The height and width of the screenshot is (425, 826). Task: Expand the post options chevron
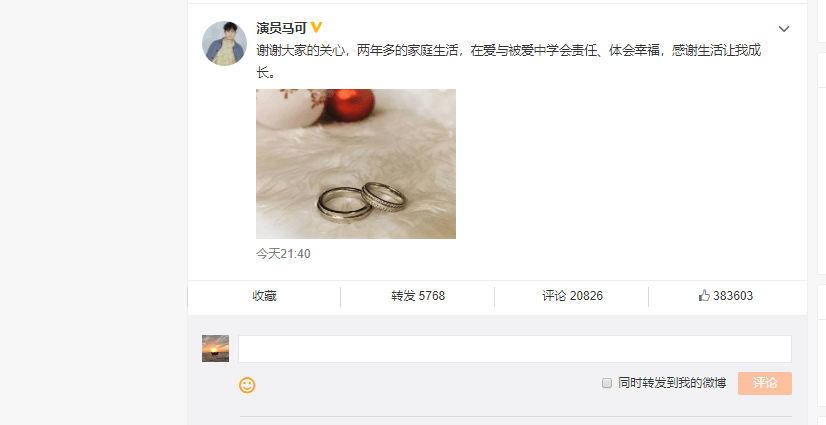(x=784, y=29)
